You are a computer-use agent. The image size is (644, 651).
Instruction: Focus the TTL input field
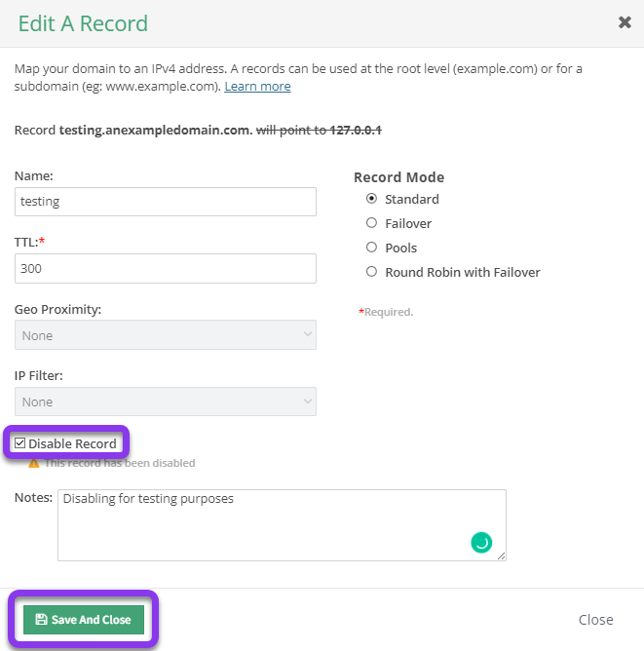pyautogui.click(x=166, y=269)
